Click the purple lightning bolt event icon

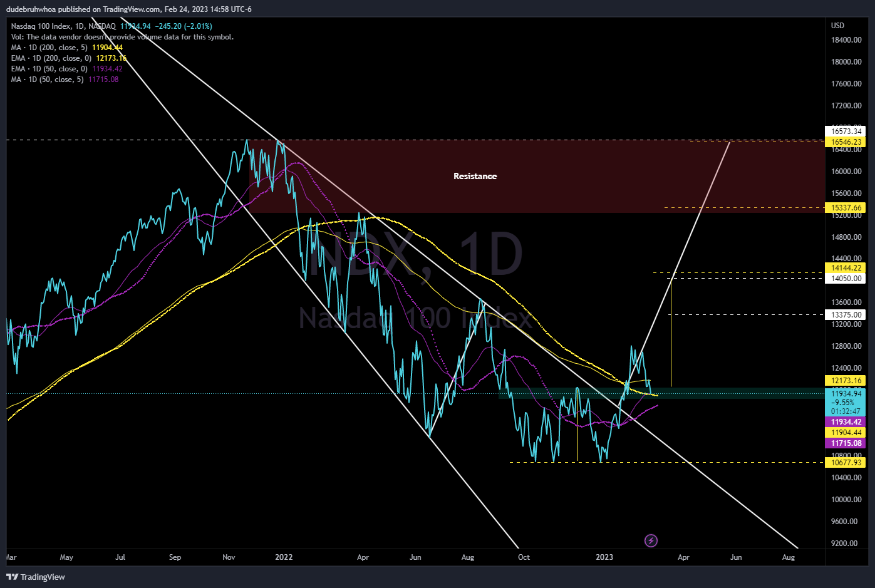(x=651, y=540)
